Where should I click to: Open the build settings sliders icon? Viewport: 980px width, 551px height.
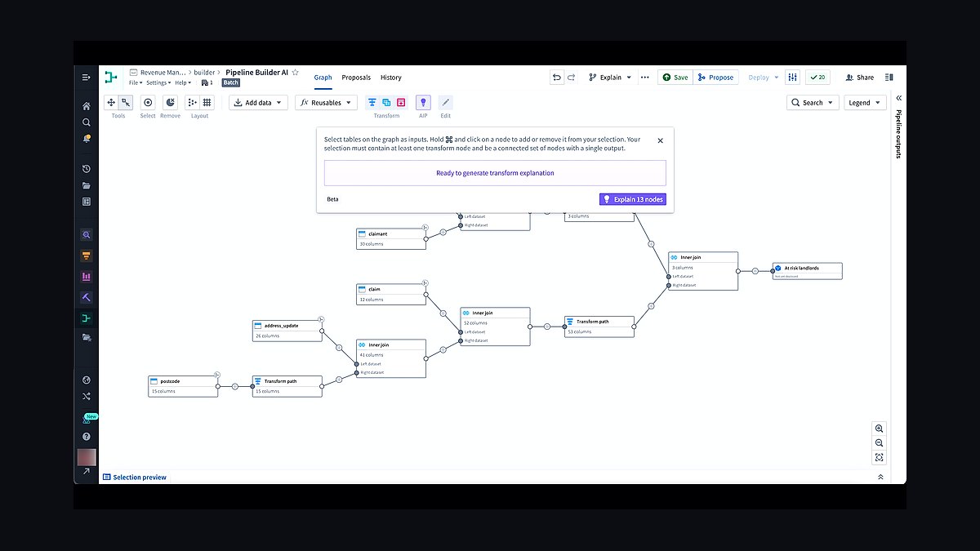(792, 78)
